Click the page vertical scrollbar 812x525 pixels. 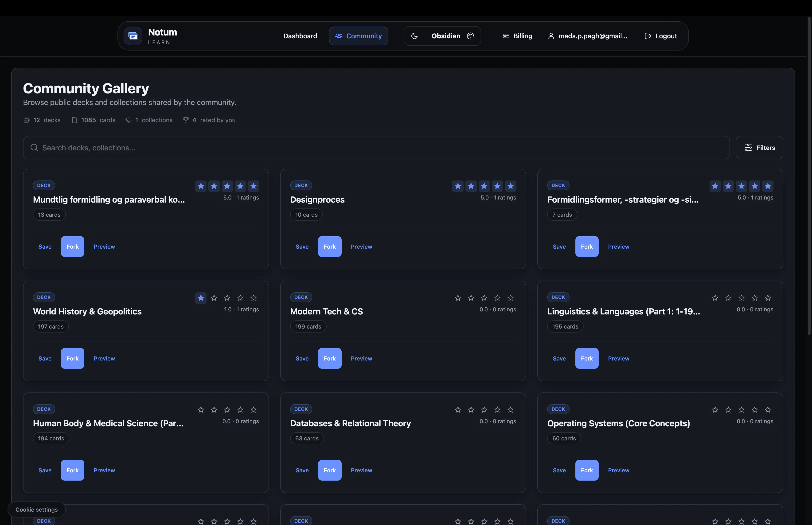click(x=809, y=176)
